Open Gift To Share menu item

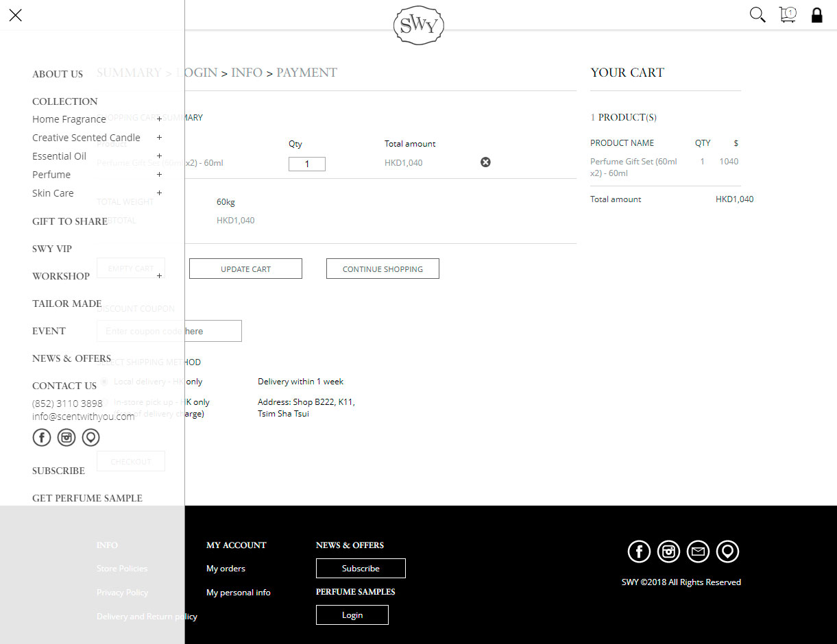point(70,221)
